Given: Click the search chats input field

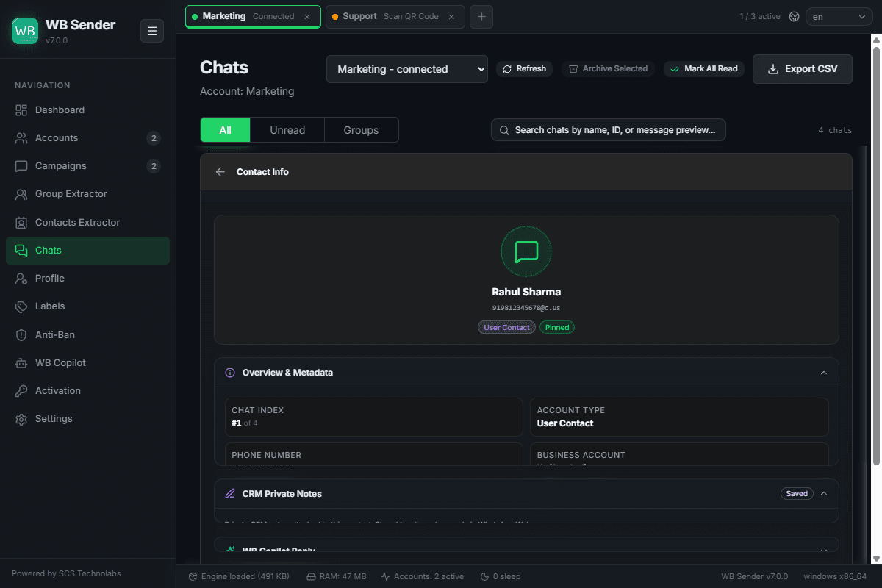Looking at the screenshot, I should click(609, 130).
